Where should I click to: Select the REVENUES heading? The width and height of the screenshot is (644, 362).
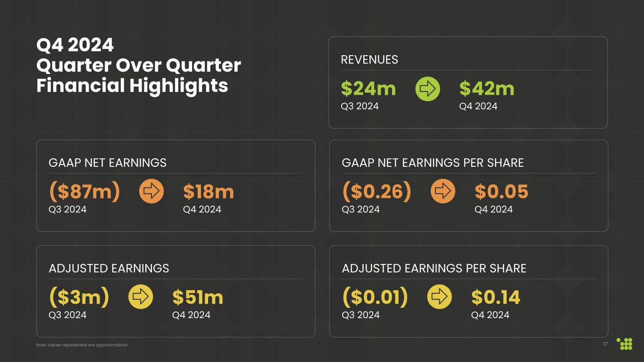(x=369, y=60)
